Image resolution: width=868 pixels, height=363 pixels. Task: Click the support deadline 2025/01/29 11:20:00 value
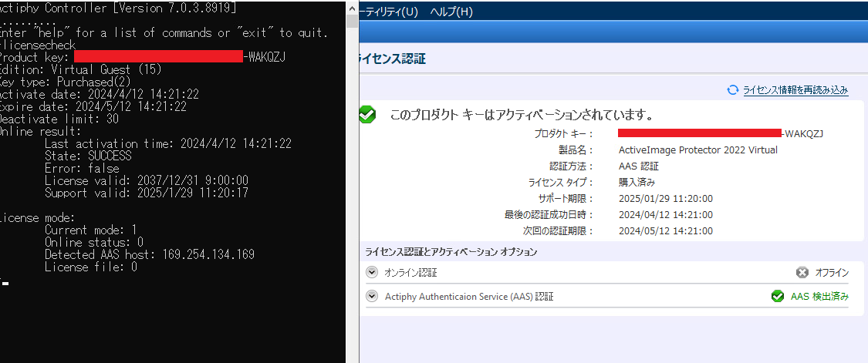[x=665, y=199]
